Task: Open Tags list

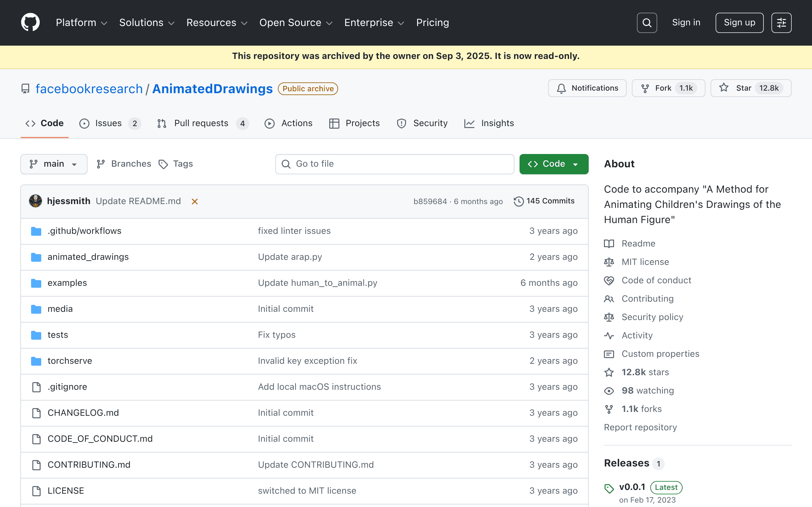Action: (x=176, y=164)
